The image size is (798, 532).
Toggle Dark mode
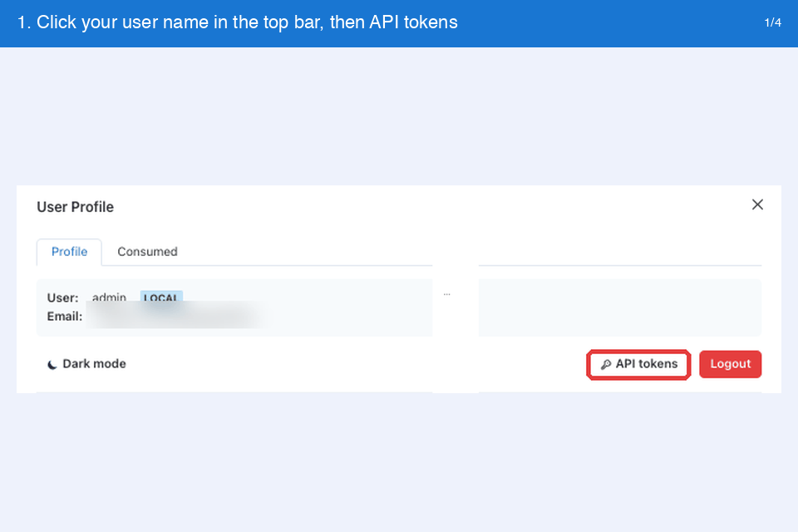(86, 364)
